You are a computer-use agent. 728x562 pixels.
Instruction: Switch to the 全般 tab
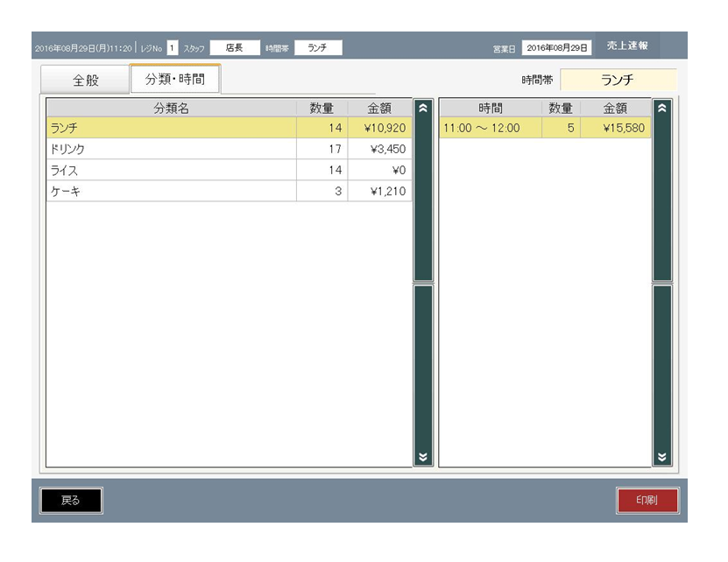(85, 80)
